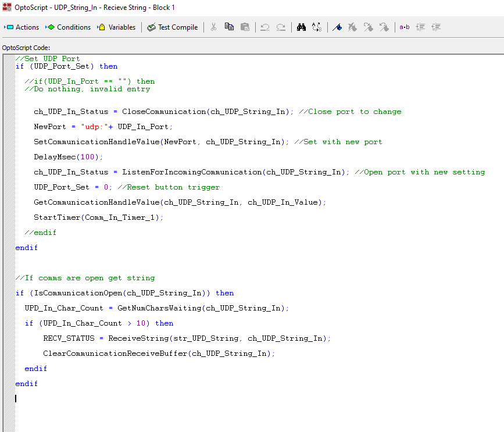Viewport: 504px width, 432px height.
Task: Click the Undo arrow icon
Action: (265, 27)
